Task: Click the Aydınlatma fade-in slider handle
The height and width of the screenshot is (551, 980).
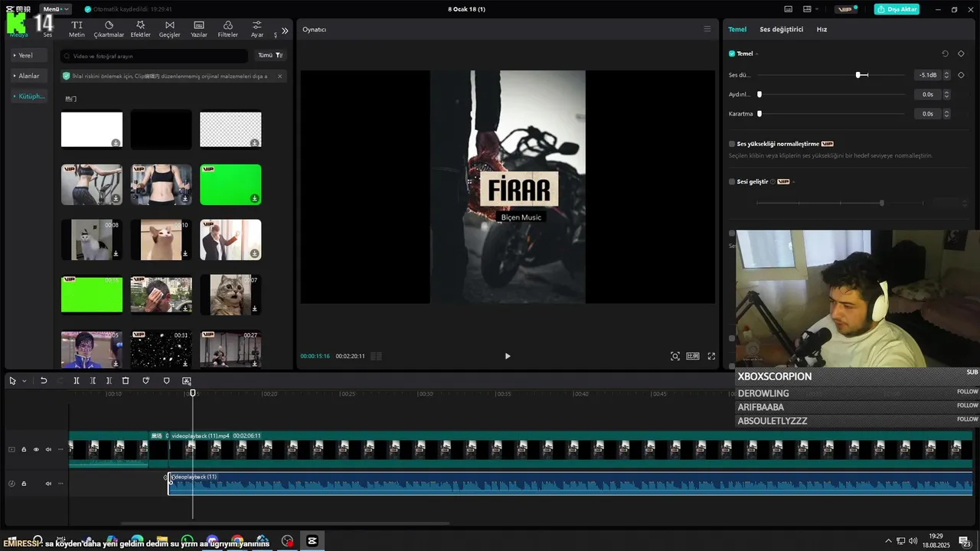Action: [x=759, y=94]
